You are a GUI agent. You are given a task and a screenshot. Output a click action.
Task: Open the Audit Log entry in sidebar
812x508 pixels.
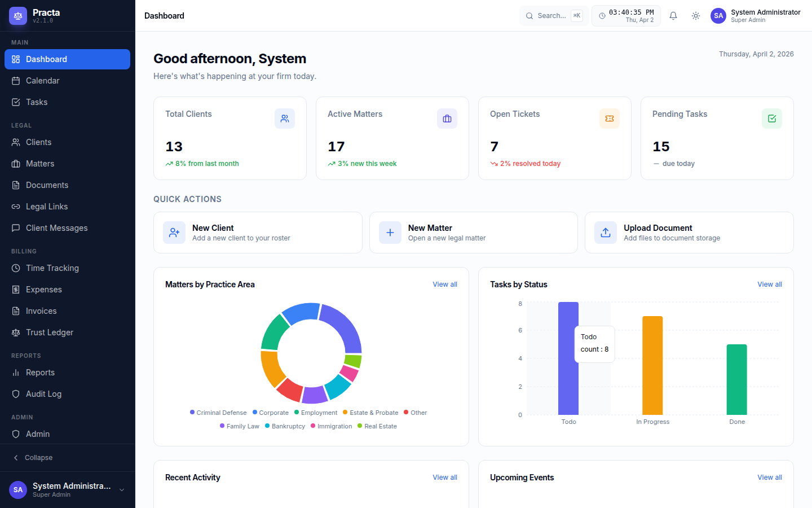pyautogui.click(x=44, y=394)
